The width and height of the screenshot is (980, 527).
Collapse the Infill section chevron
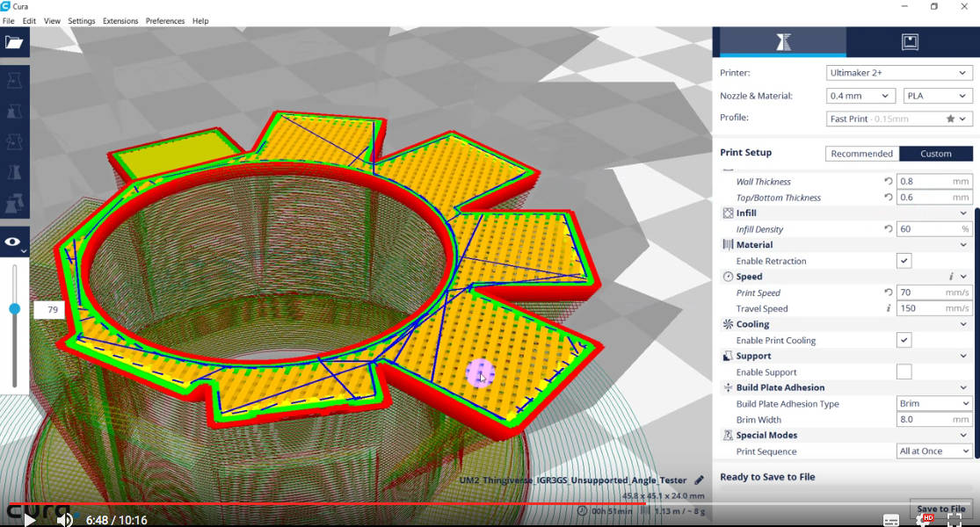click(963, 213)
